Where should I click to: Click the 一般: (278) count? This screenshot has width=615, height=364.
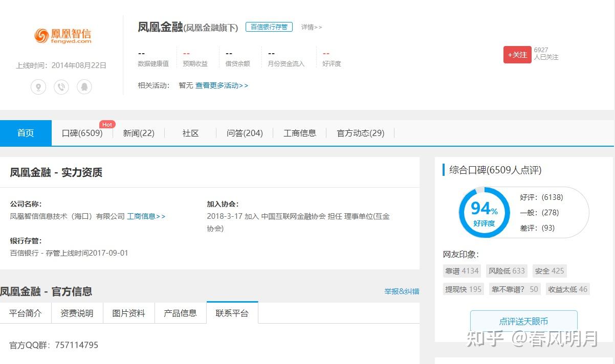pyautogui.click(x=539, y=212)
